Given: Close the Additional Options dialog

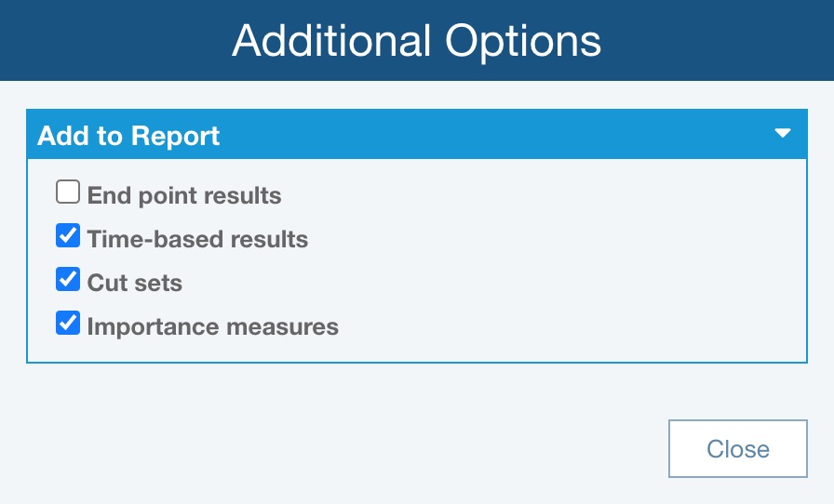Looking at the screenshot, I should 737,449.
